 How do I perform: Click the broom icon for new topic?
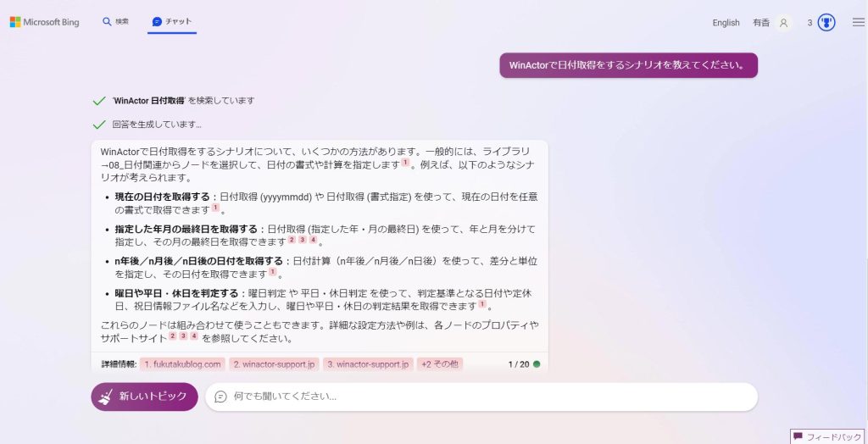click(105, 397)
